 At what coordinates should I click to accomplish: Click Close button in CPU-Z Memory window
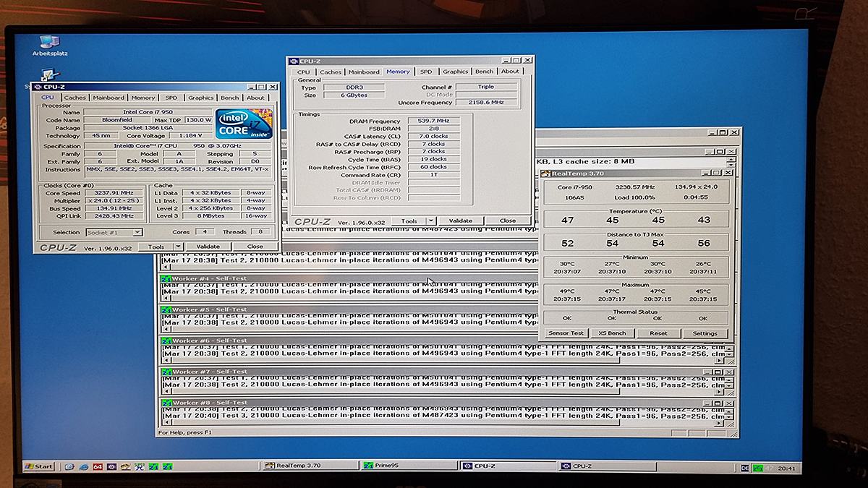pyautogui.click(x=508, y=221)
